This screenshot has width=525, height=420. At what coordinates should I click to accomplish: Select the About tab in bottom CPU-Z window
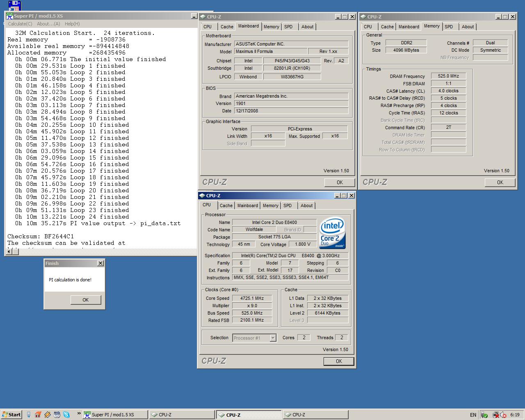point(306,205)
